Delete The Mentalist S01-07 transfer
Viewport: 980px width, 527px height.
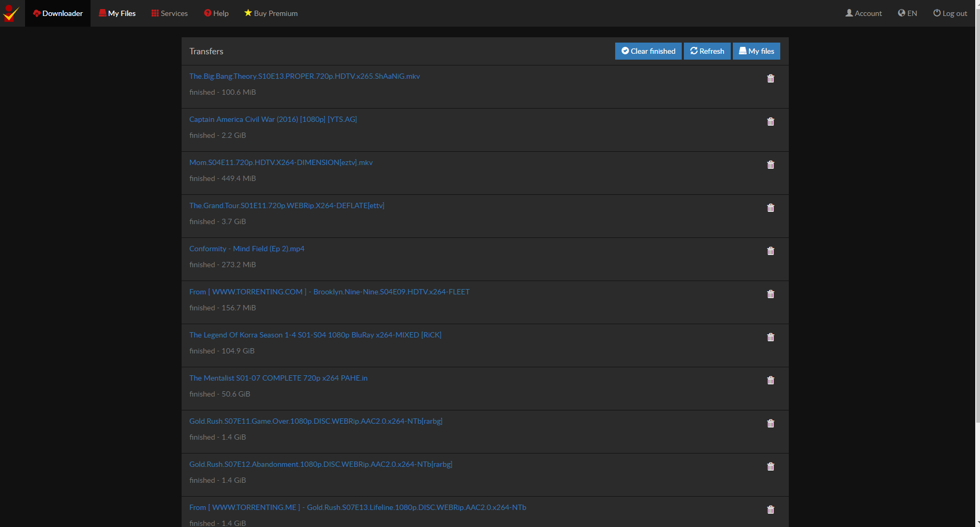coord(770,381)
